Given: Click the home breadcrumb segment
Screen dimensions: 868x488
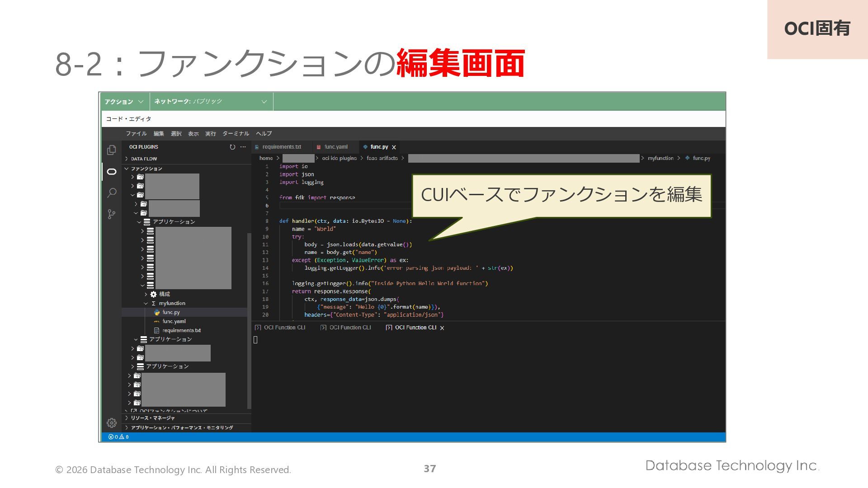Looking at the screenshot, I should coord(266,158).
